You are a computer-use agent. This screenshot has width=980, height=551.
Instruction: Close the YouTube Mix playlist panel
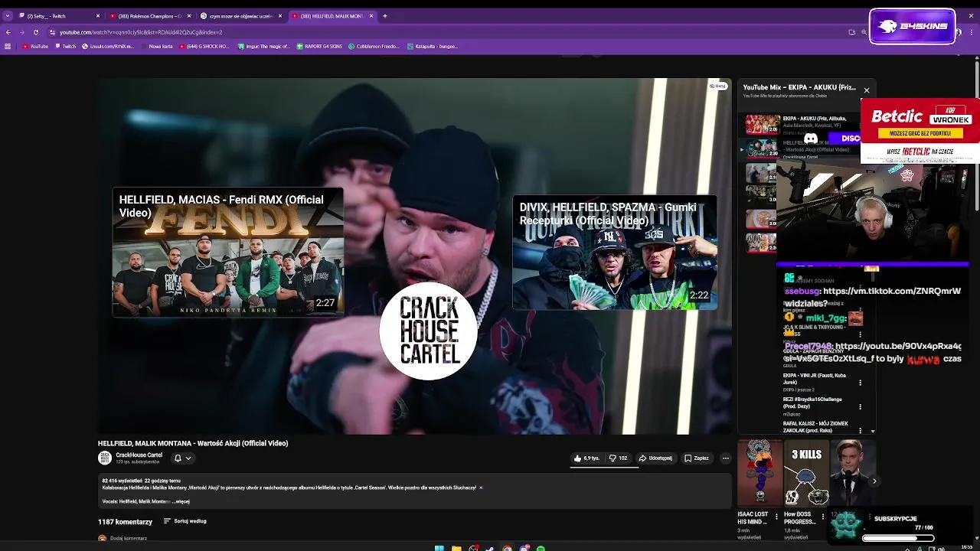(867, 90)
